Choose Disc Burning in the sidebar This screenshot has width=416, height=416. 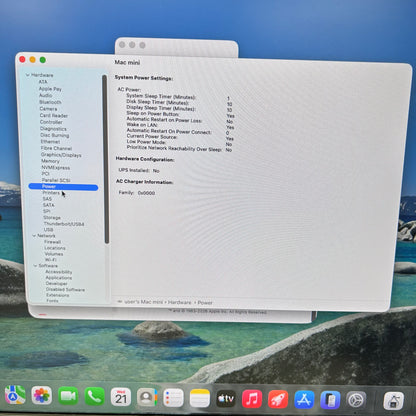point(55,135)
